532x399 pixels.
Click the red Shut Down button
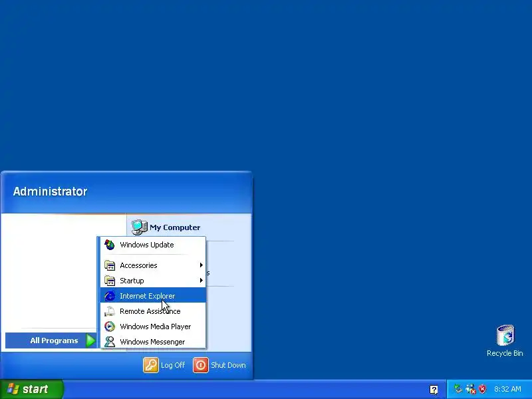(201, 365)
